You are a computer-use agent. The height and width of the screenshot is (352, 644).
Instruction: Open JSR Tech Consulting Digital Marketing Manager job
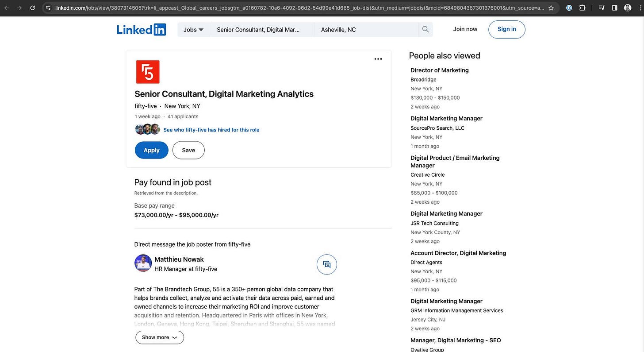(446, 213)
